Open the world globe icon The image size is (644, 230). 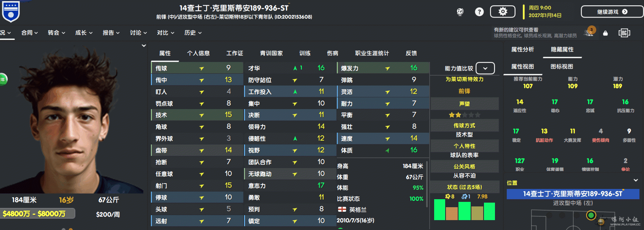pos(460,12)
